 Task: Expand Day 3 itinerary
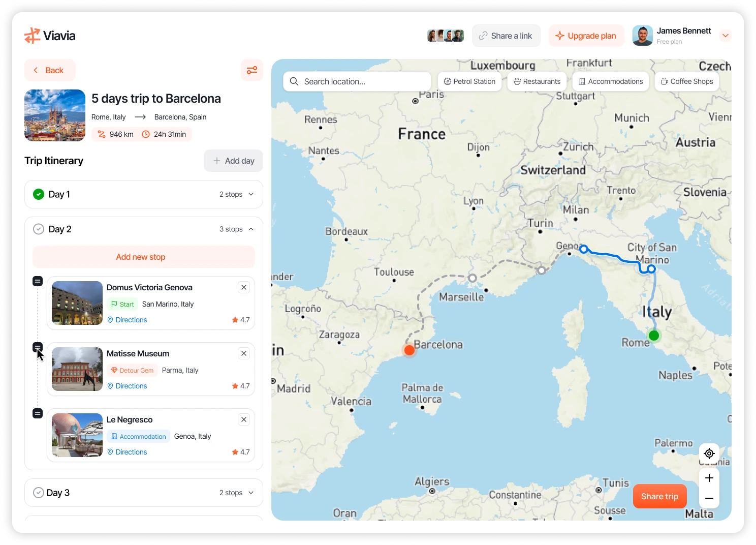click(x=251, y=492)
